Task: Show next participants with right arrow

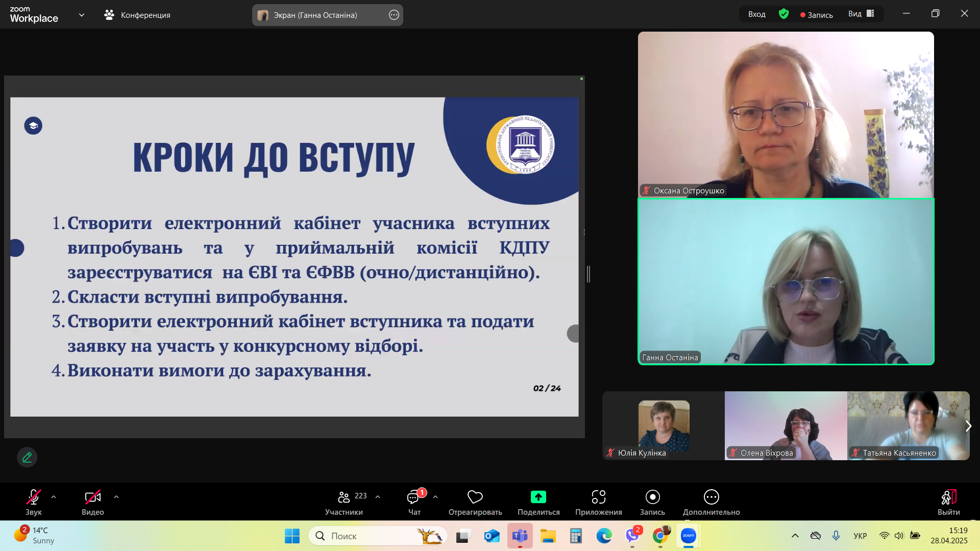Action: tap(968, 426)
